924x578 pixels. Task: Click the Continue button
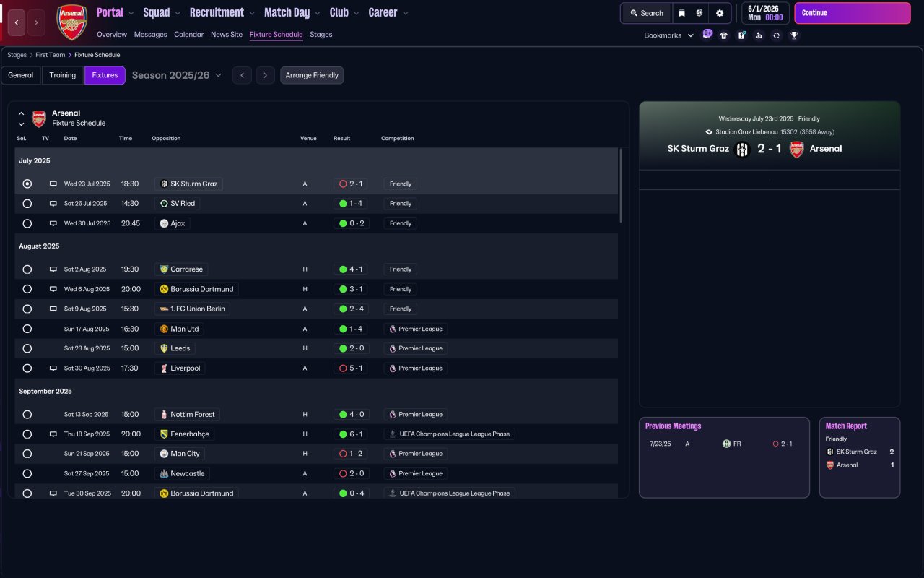coord(853,13)
